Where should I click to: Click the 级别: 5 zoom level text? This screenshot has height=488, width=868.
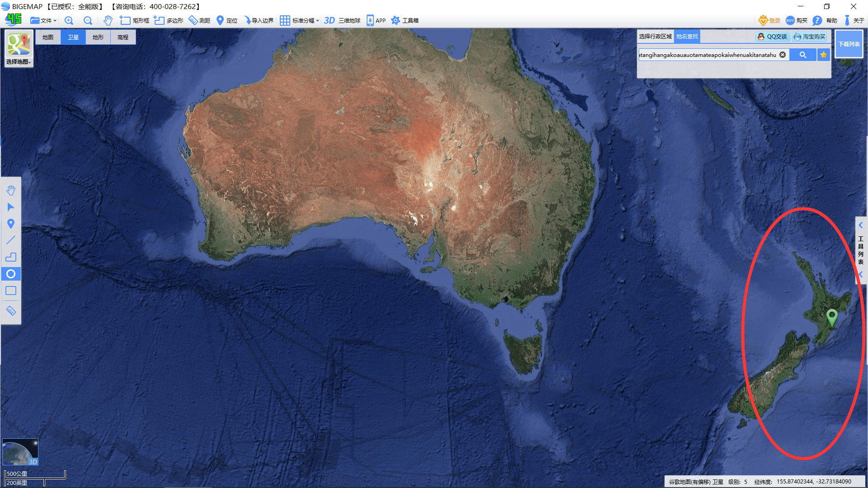(x=737, y=482)
